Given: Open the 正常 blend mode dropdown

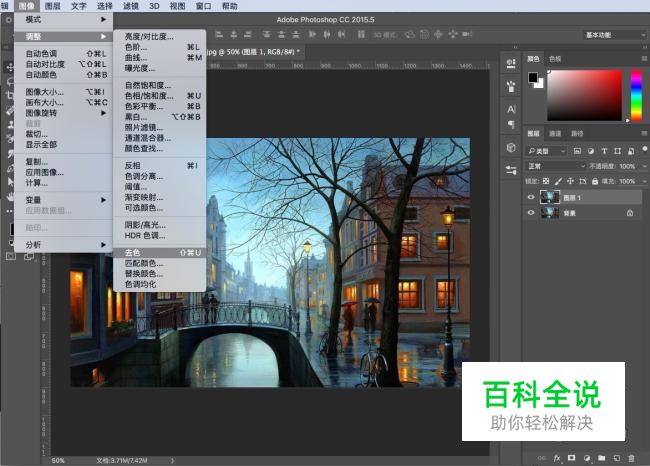Looking at the screenshot, I should 555,166.
